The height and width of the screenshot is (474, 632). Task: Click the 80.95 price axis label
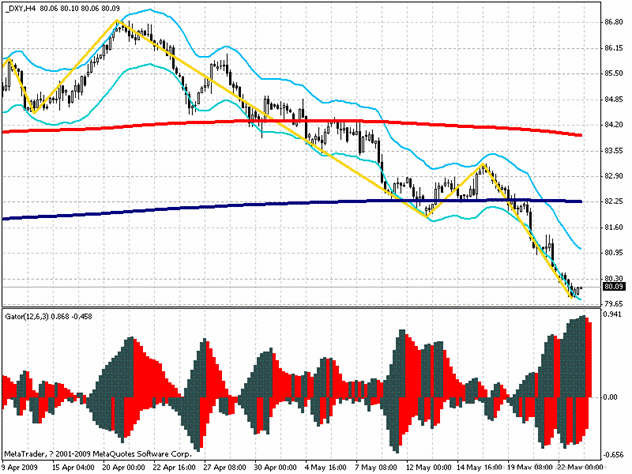click(x=614, y=253)
